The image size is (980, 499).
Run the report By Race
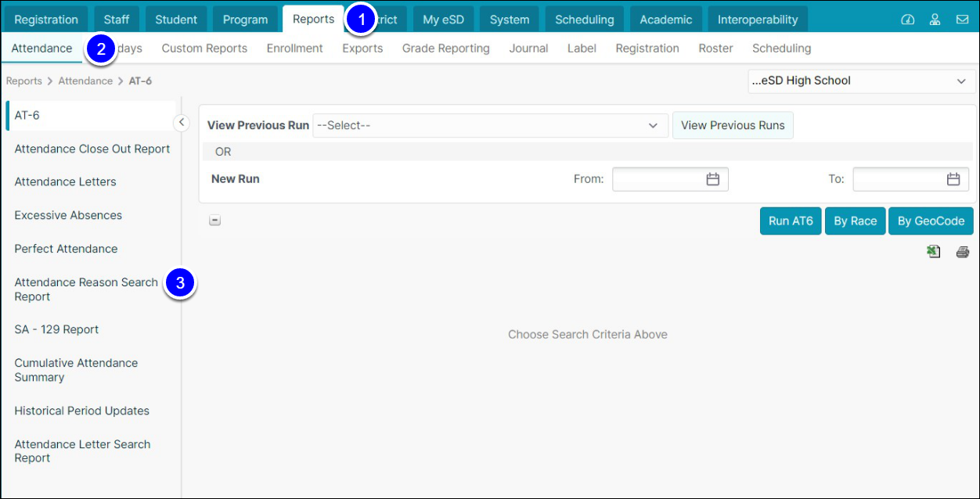855,221
